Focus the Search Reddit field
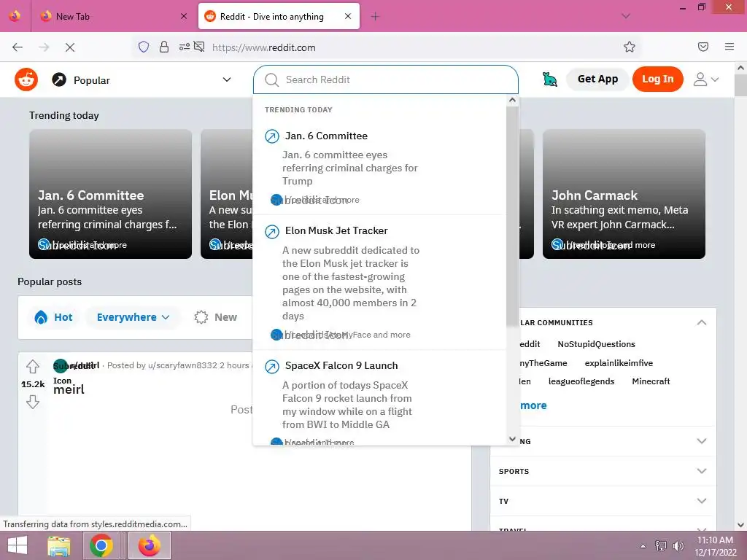The height and width of the screenshot is (560, 747). tap(385, 79)
